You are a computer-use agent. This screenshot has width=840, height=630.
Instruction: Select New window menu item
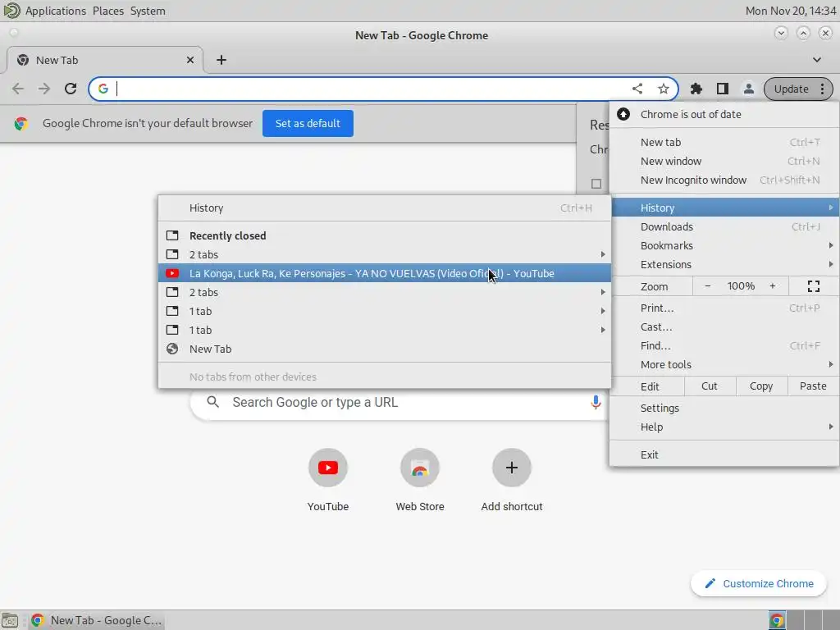[724, 162]
